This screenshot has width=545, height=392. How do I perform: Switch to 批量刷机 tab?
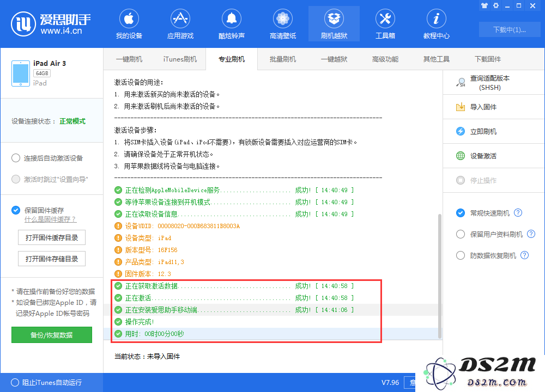pos(282,59)
